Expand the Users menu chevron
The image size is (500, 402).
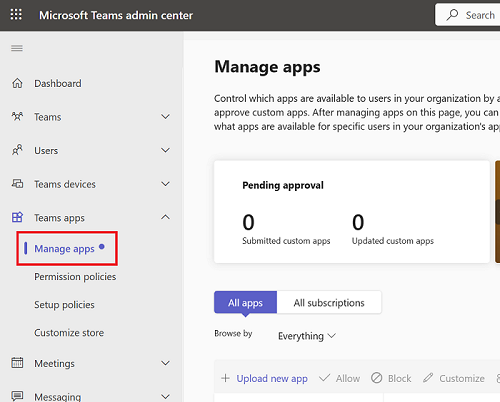click(x=165, y=150)
